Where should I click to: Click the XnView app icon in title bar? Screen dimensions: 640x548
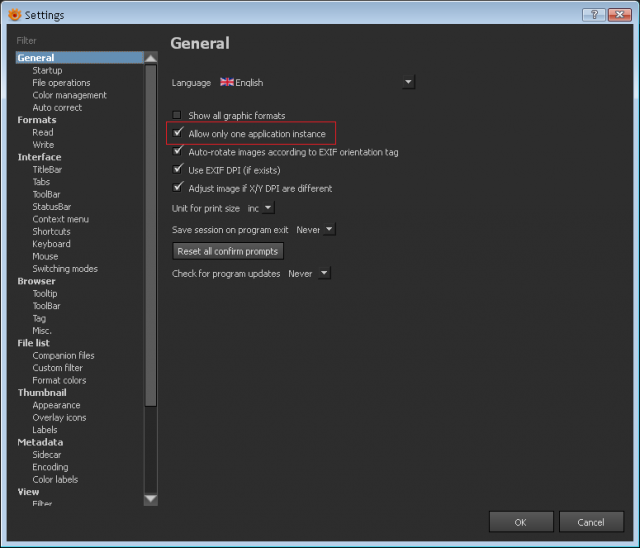point(14,15)
